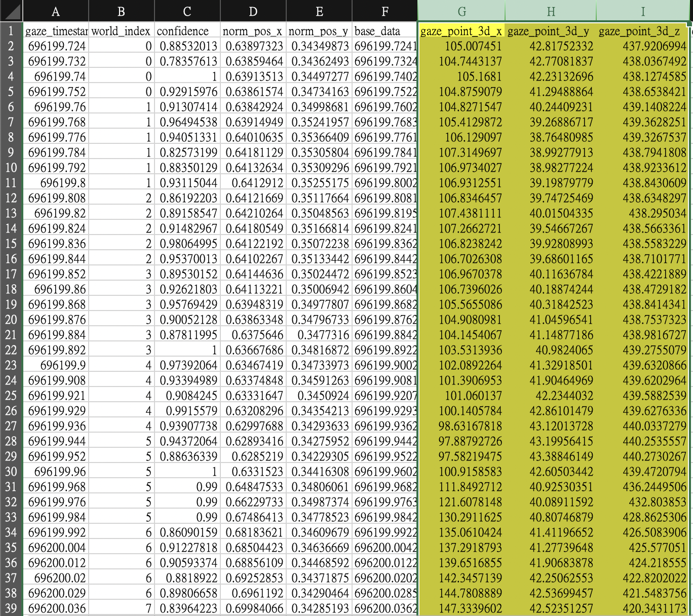Select cell with value 0.97392064
This screenshot has height=616, width=693.
pos(187,365)
